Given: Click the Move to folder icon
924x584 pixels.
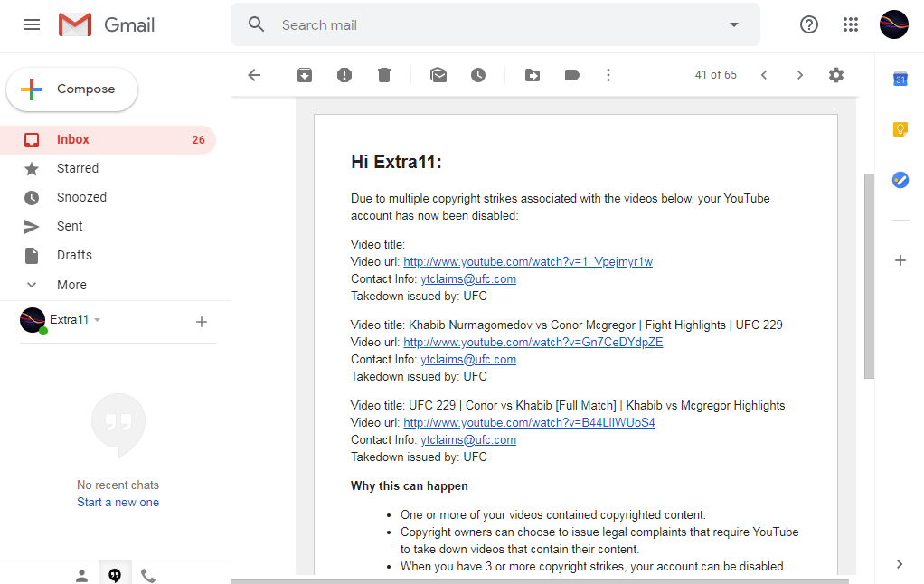Looking at the screenshot, I should (533, 75).
